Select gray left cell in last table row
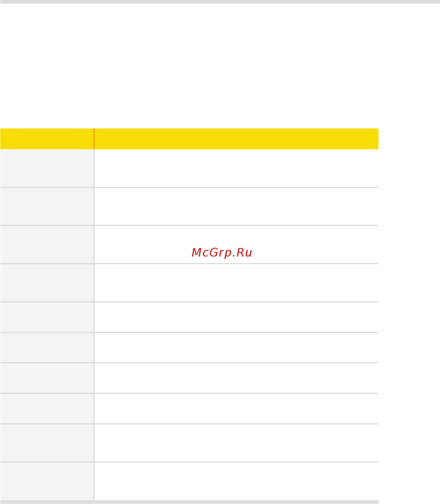The width and height of the screenshot is (440, 504). [x=47, y=481]
